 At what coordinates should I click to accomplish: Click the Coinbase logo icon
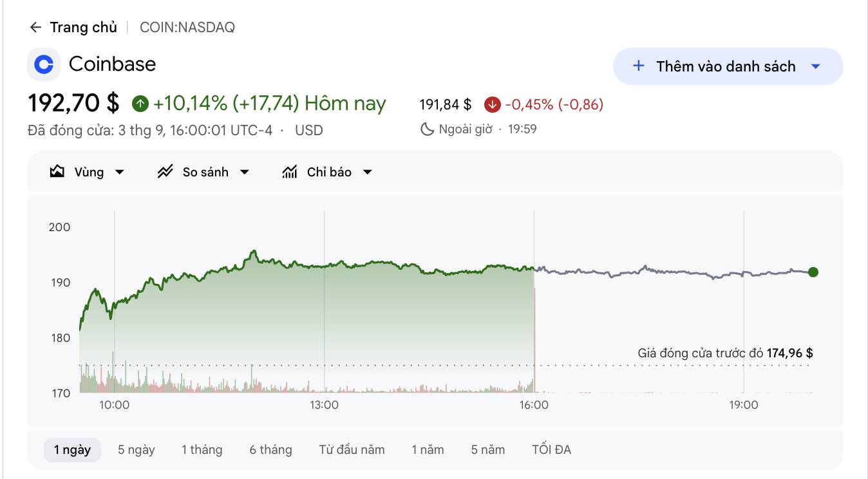point(44,64)
